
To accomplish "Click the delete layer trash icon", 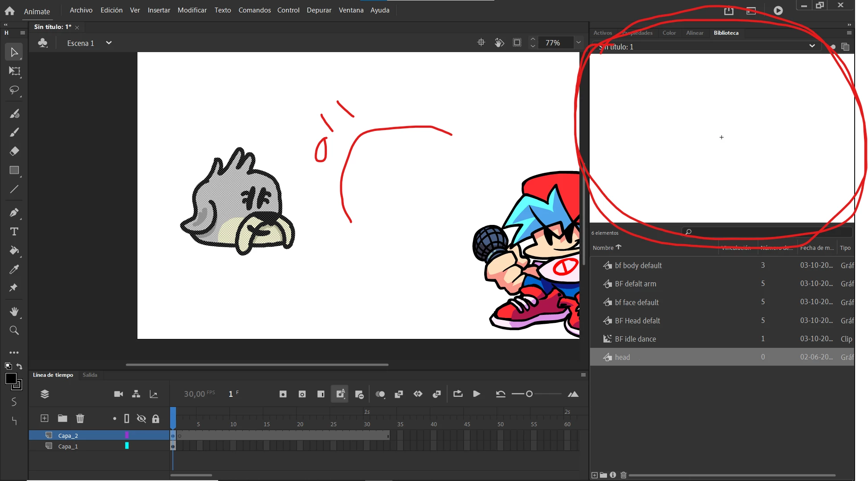I will point(80,418).
